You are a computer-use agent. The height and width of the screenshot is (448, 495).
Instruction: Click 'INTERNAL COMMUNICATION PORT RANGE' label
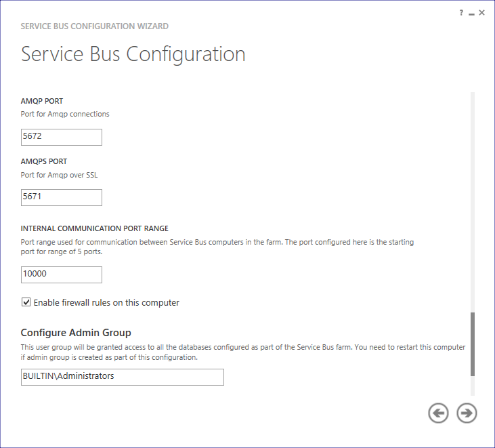(x=94, y=228)
